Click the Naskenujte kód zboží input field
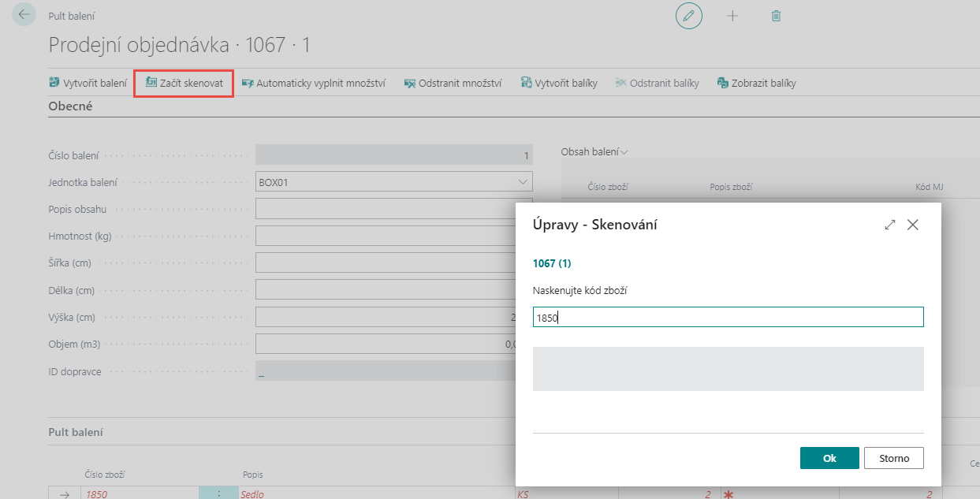 coord(727,318)
